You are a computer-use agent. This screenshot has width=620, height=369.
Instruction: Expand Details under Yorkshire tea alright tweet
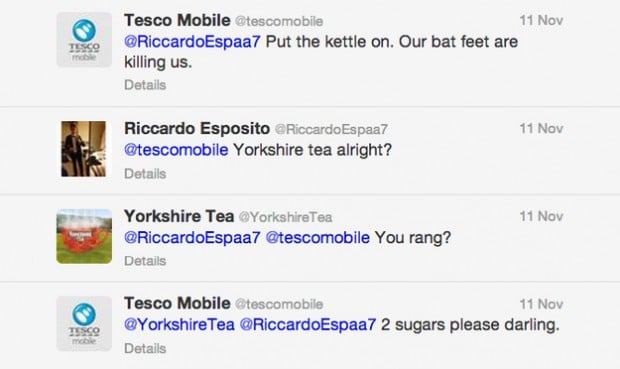[145, 174]
